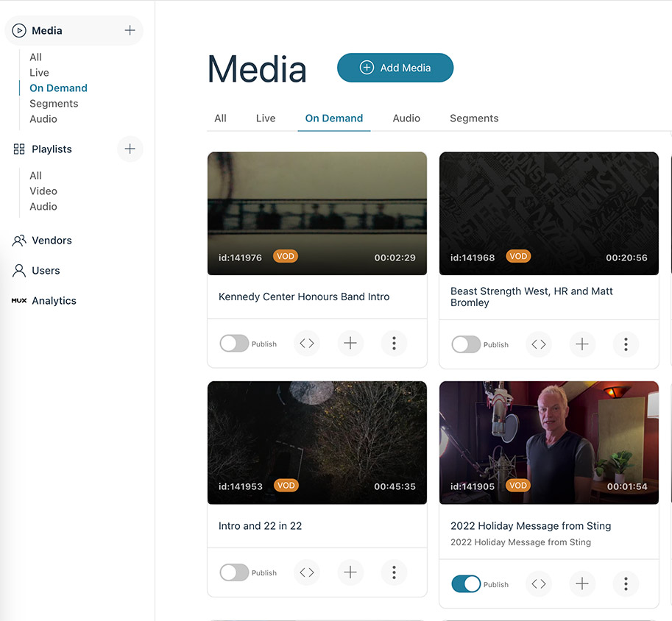
Task: Open embed code for Kennedy Center Honours Band Intro
Action: [307, 344]
